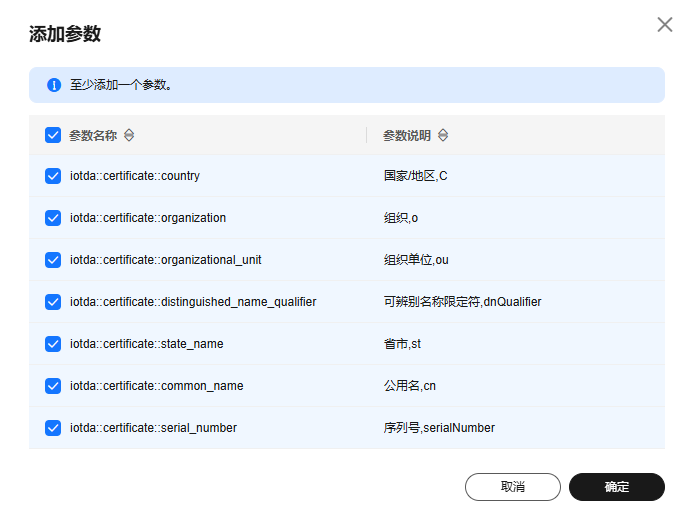Click description 序列号,serialNumber
Image resolution: width=688 pixels, height=517 pixels.
click(x=439, y=428)
